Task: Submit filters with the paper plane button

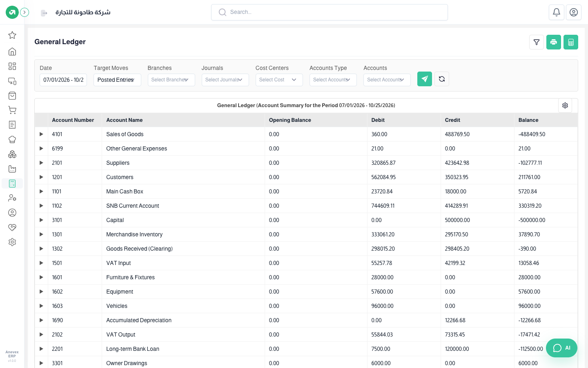Action: [x=425, y=79]
